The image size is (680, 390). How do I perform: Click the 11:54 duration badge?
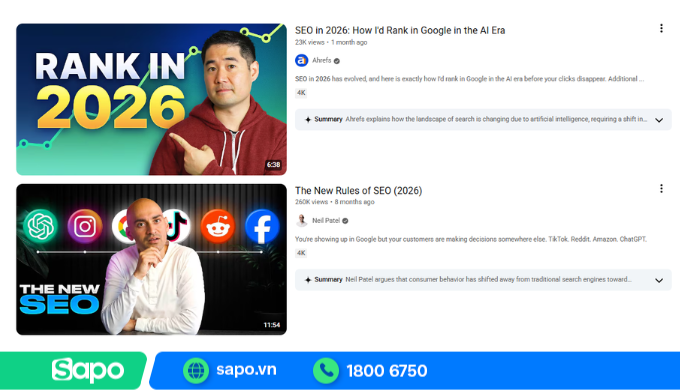[x=271, y=325]
